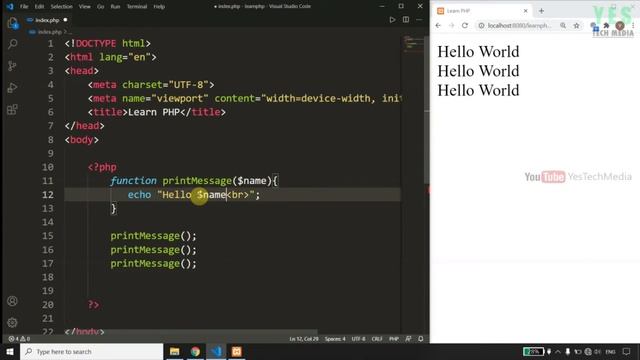Click the horizontal scrollbar at editor bottom
Viewport: 640px width, 360px height.
[191, 332]
